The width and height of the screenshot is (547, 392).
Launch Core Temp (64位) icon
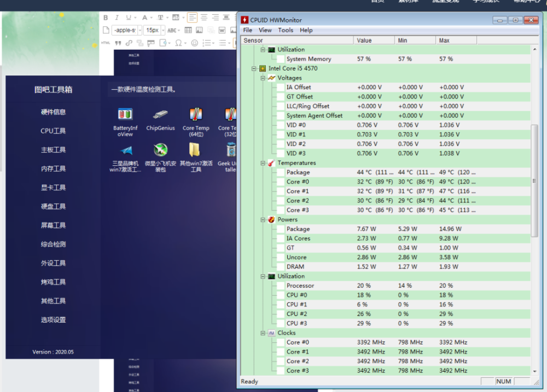coord(196,115)
